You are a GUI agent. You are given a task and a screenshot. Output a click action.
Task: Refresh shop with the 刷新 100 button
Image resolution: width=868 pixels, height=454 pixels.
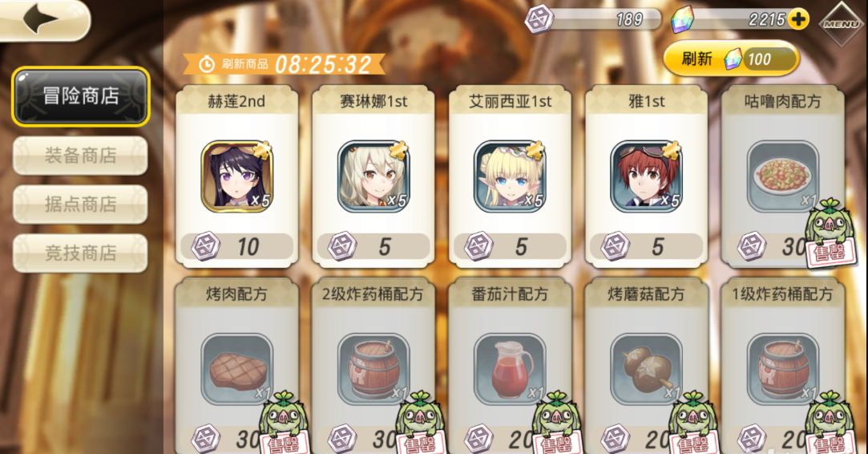731,59
